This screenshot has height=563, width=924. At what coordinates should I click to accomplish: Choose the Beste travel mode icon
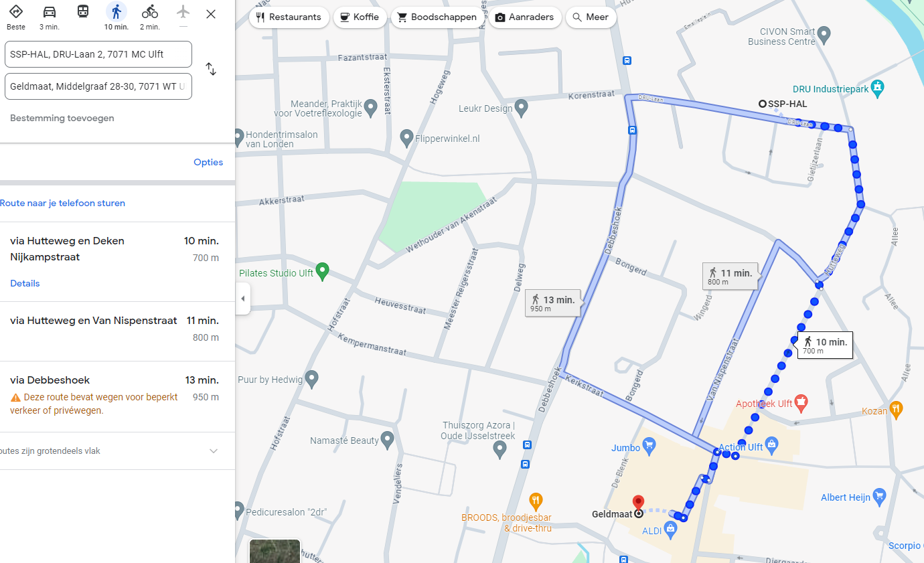click(x=16, y=12)
